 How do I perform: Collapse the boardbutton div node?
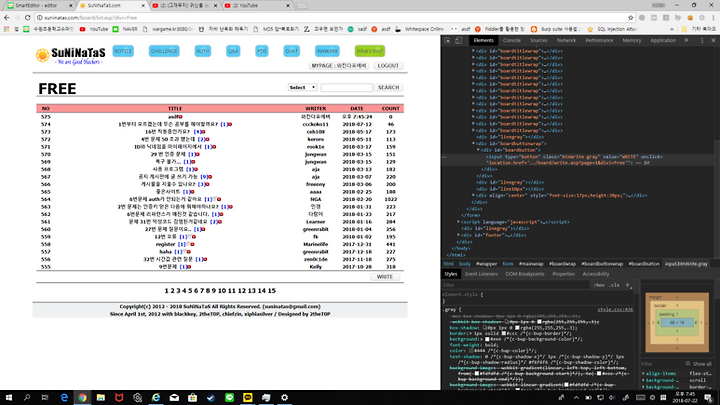(x=478, y=150)
